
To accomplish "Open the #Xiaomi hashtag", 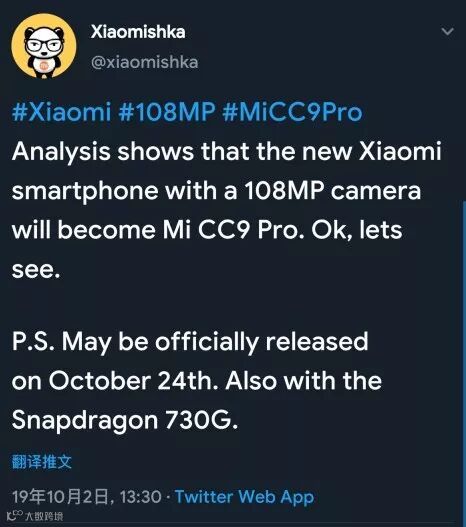I will (61, 112).
